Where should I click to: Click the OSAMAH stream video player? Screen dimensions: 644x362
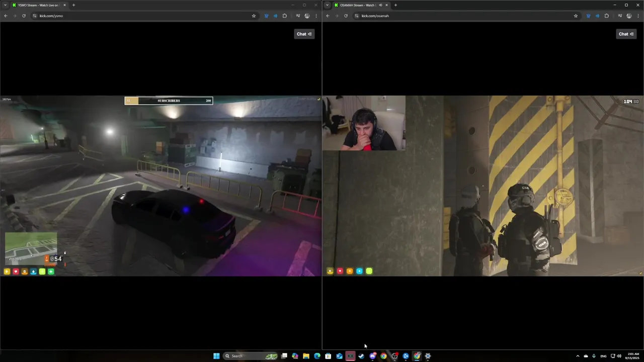(x=483, y=186)
